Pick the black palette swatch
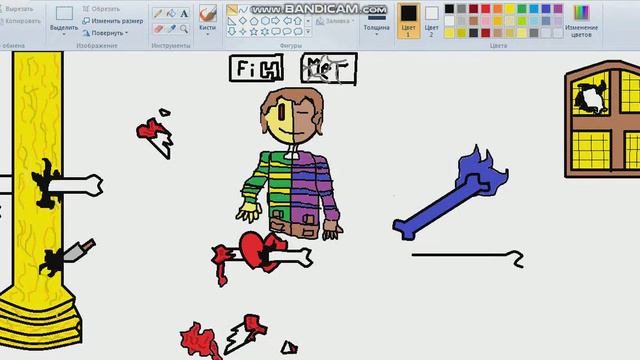640x360 pixels. pyautogui.click(x=449, y=9)
